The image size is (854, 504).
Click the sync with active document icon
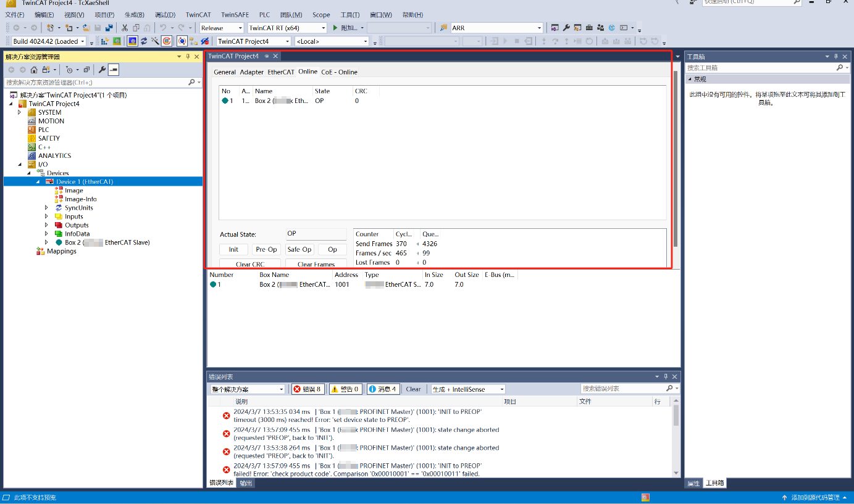tap(46, 70)
